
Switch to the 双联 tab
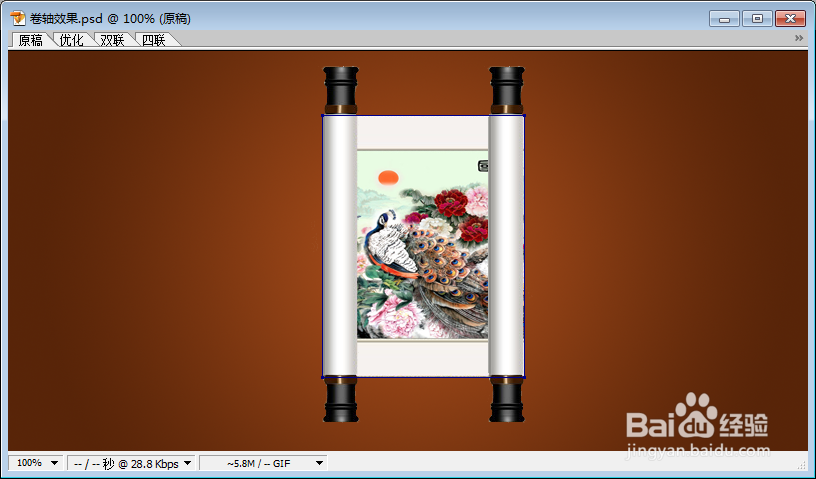112,40
